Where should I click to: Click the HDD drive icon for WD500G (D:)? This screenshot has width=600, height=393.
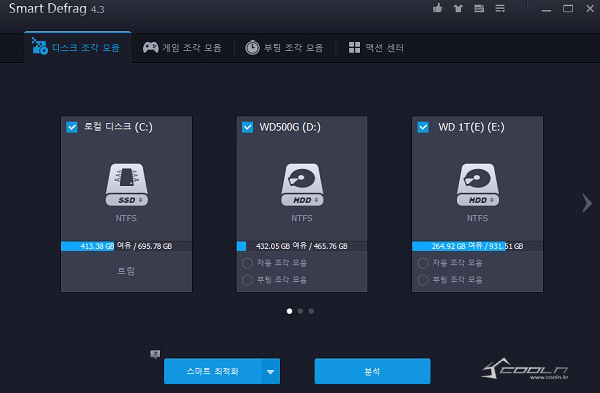pos(302,185)
